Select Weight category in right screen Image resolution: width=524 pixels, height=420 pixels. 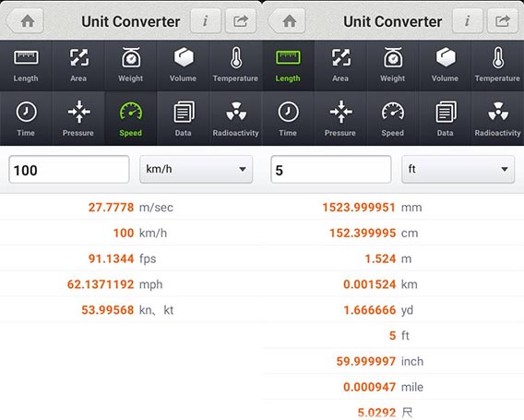393,66
